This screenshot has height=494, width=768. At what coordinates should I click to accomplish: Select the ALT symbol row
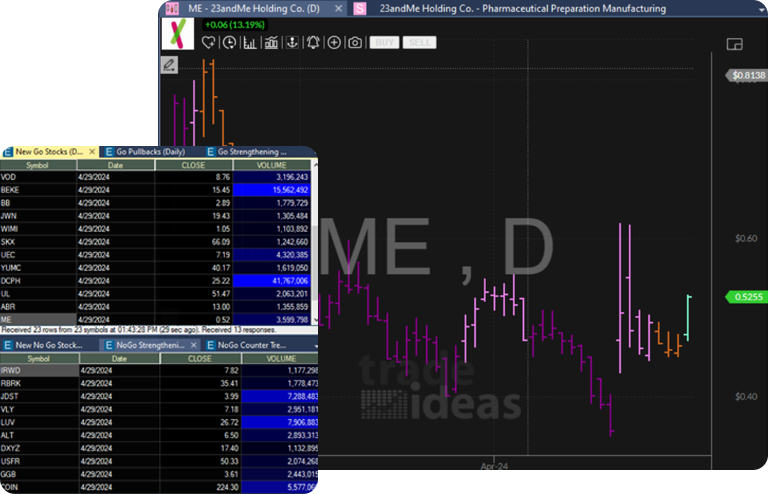(x=159, y=435)
